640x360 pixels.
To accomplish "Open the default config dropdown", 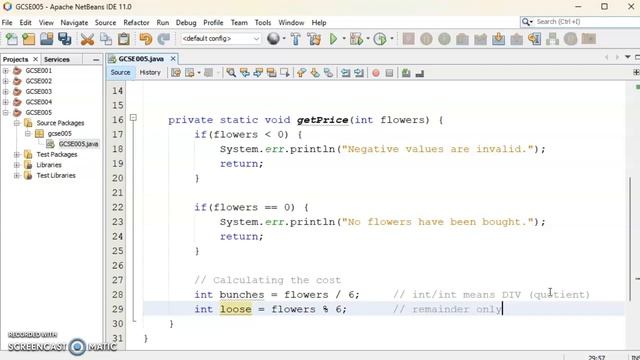I will click(220, 39).
